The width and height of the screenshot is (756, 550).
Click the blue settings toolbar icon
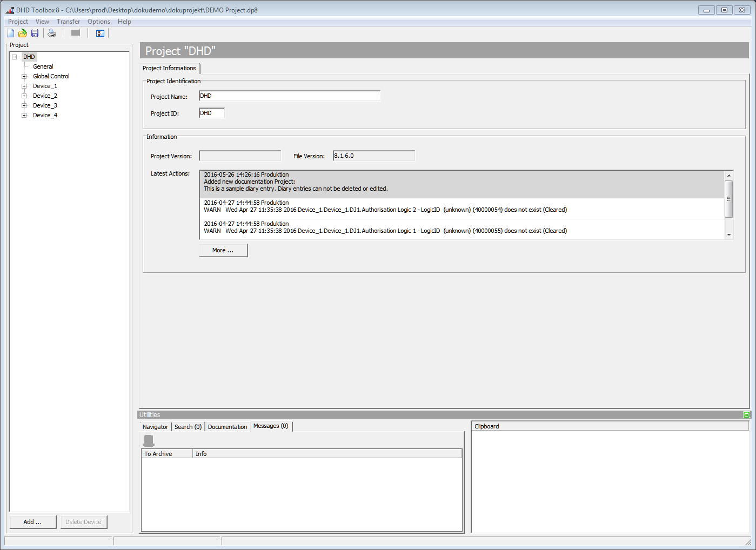[x=100, y=33]
